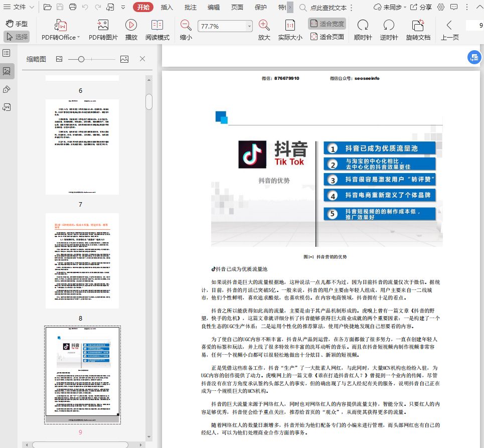The width and height of the screenshot is (484, 448).
Task: Open the 编辑 tab
Action: tap(214, 8)
